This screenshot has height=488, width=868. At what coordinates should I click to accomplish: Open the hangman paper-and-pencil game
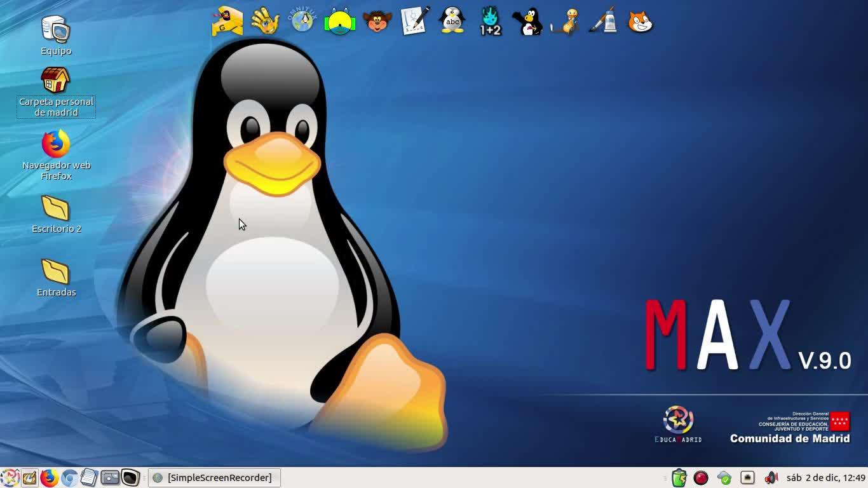point(415,21)
